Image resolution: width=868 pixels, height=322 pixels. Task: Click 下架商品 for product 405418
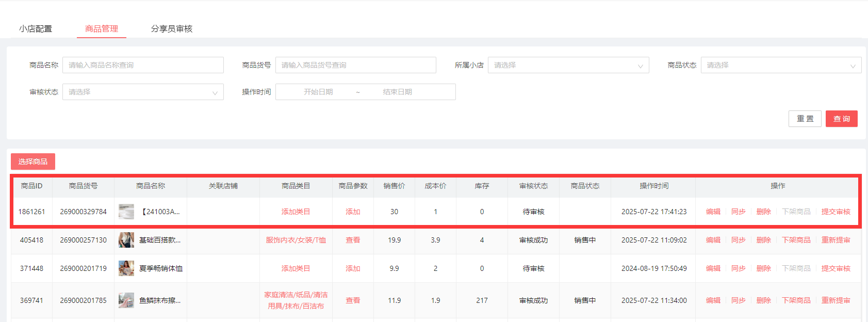pos(796,240)
